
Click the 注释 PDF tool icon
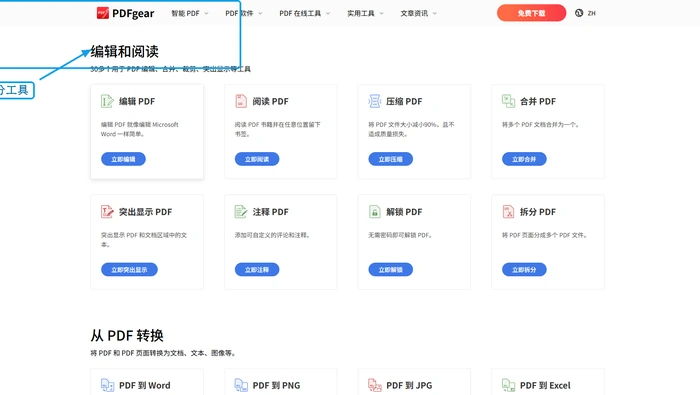pyautogui.click(x=241, y=212)
